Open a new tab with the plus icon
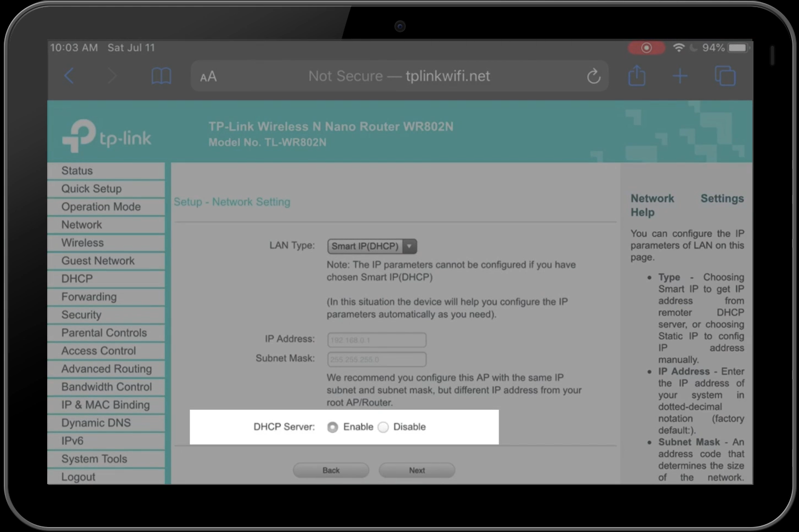Viewport: 799px width, 532px height. click(x=680, y=76)
